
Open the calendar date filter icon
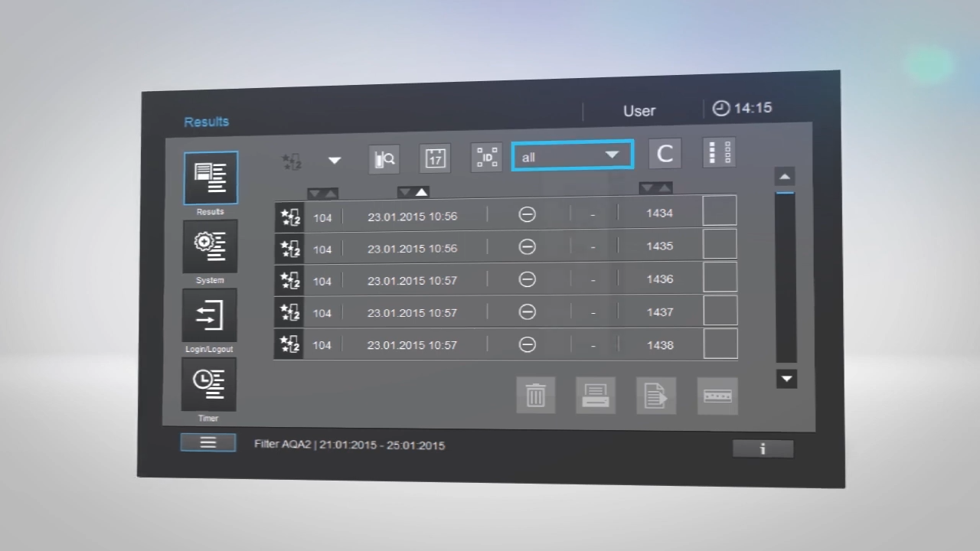[435, 158]
